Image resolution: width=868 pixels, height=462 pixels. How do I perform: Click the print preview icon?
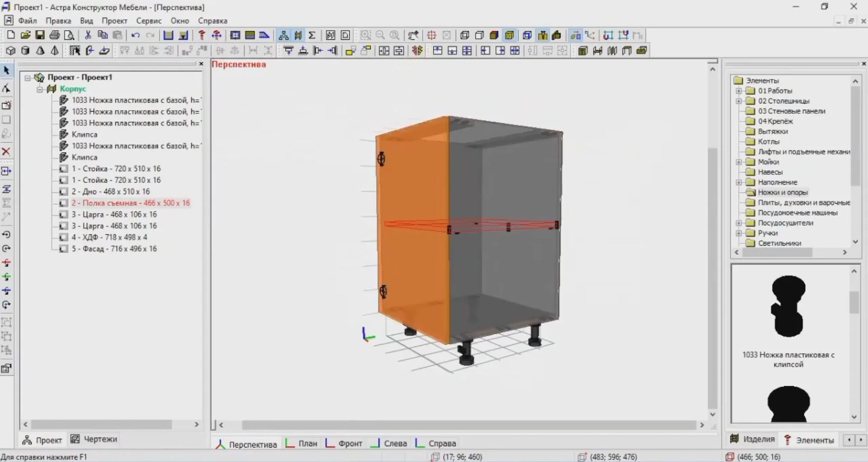69,35
